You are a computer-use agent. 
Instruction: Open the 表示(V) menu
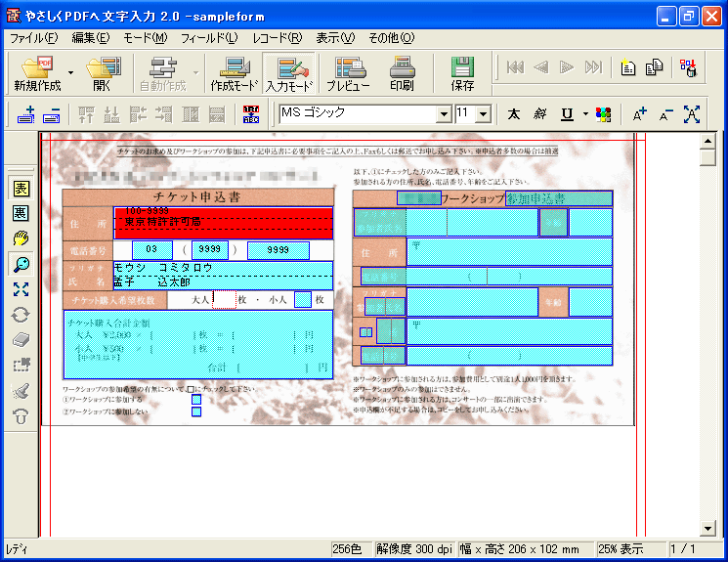(x=335, y=38)
